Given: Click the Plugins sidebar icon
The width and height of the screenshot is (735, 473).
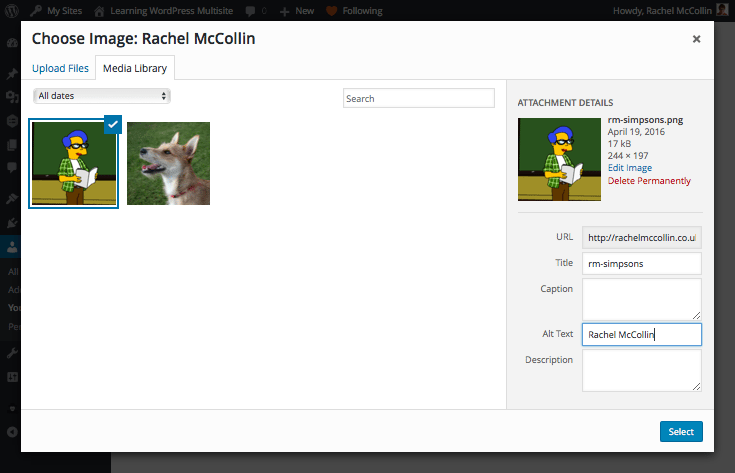Looking at the screenshot, I should click(12, 223).
